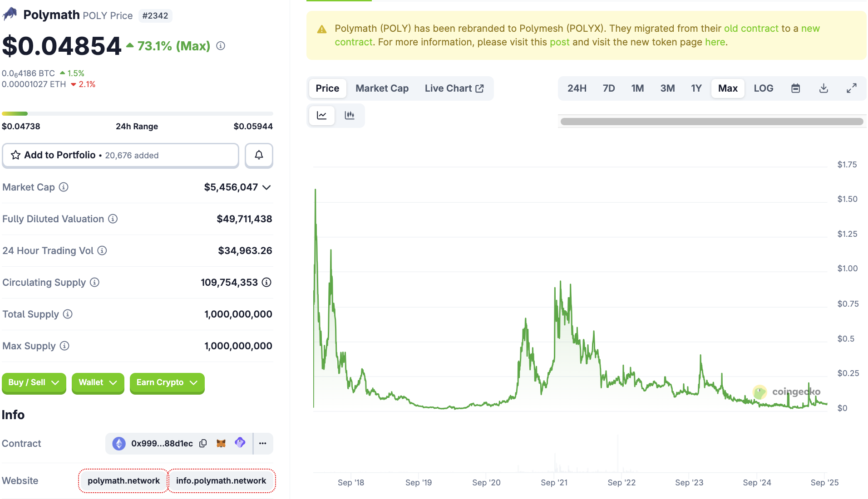Click the chart range navigator scrollbar

click(712, 122)
